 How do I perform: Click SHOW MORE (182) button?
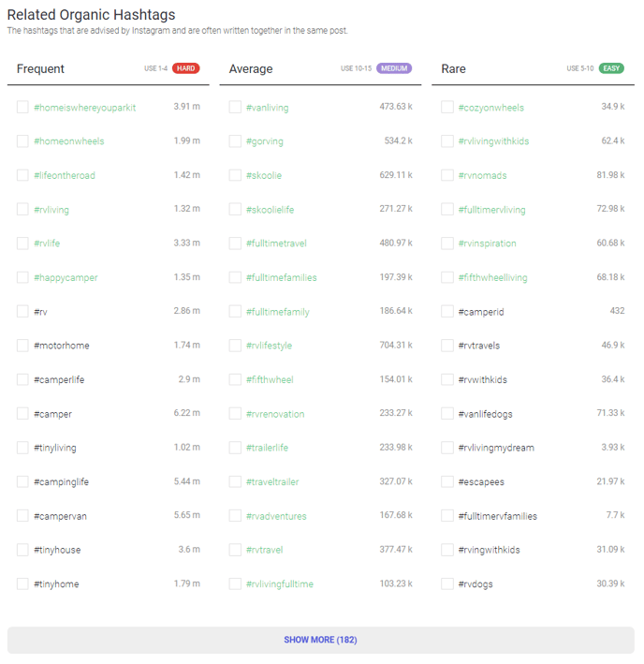[320, 641]
